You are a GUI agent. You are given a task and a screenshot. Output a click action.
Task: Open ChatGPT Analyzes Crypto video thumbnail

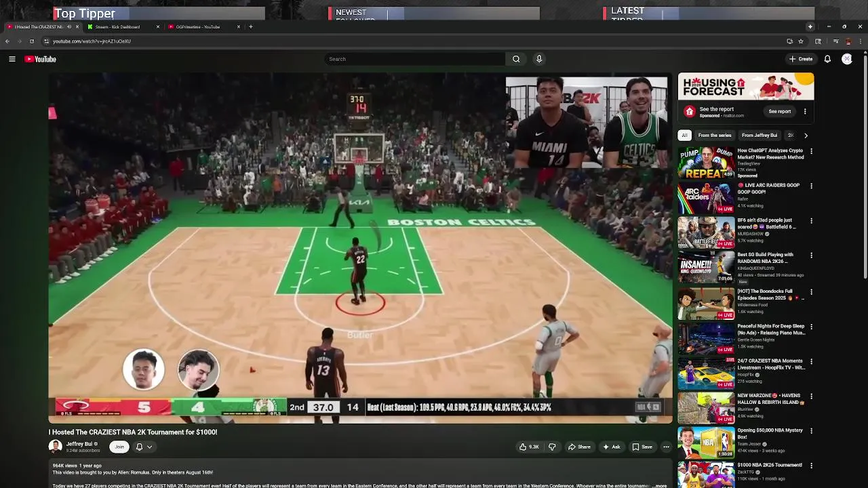click(x=706, y=163)
